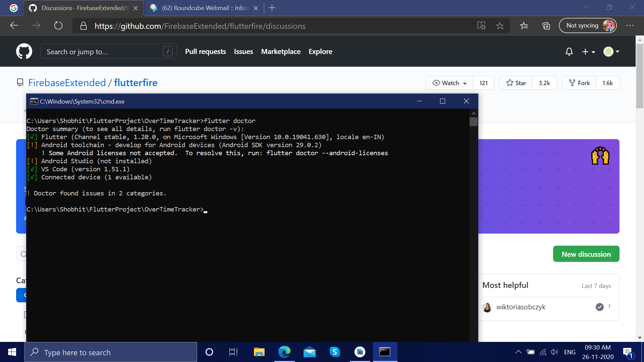644x362 pixels.
Task: Click the site lock info icon
Action: [x=84, y=26]
